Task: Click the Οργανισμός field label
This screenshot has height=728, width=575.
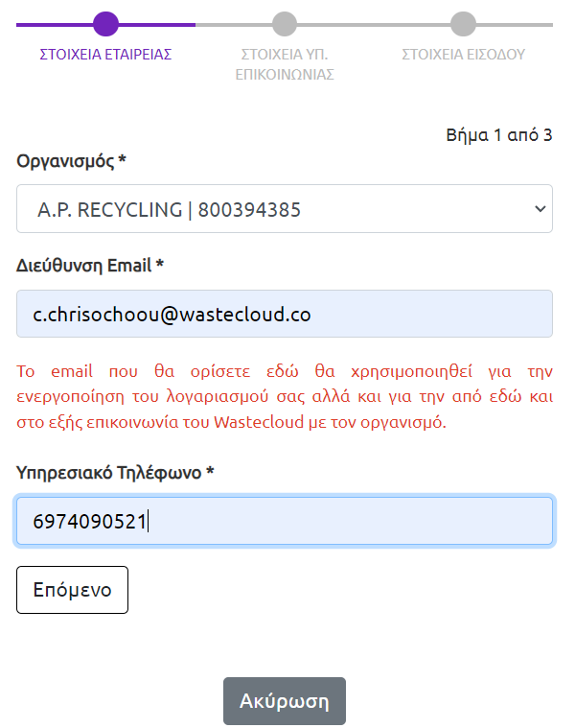Action: 72,161
